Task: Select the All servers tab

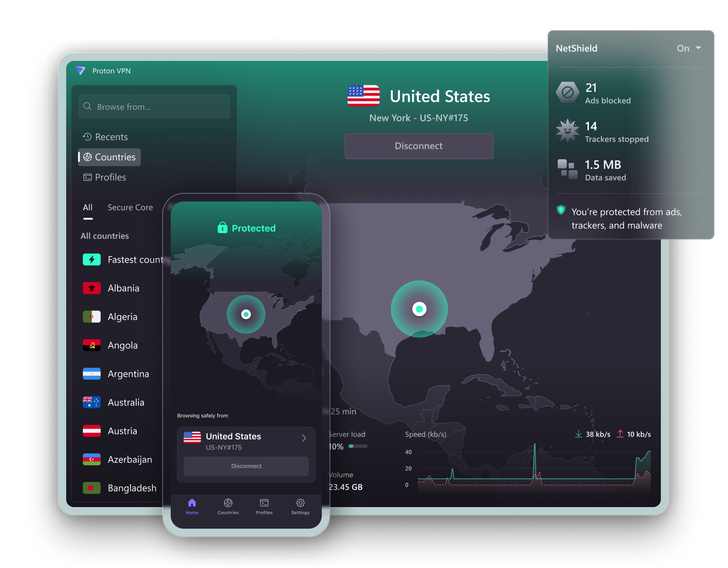Action: [88, 208]
